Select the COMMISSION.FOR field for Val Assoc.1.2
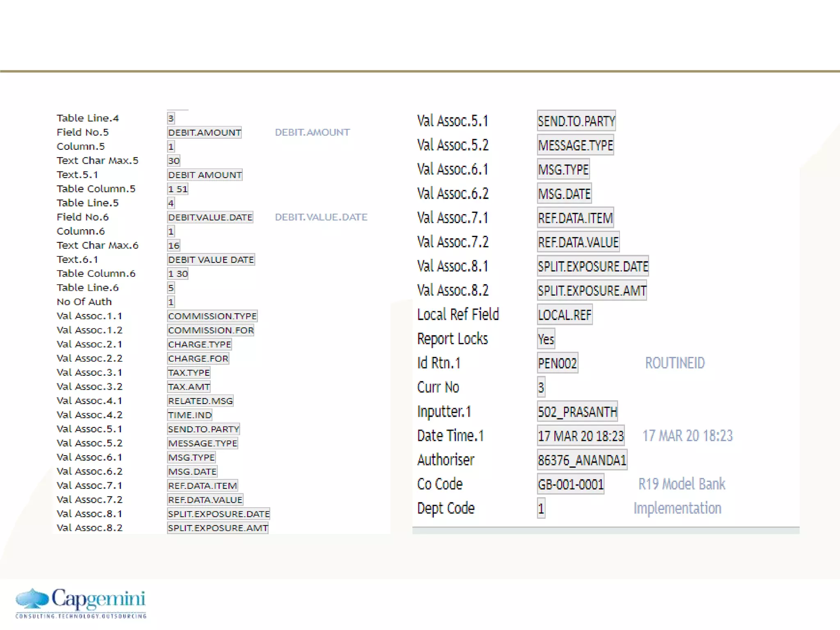This screenshot has height=630, width=840. [211, 330]
